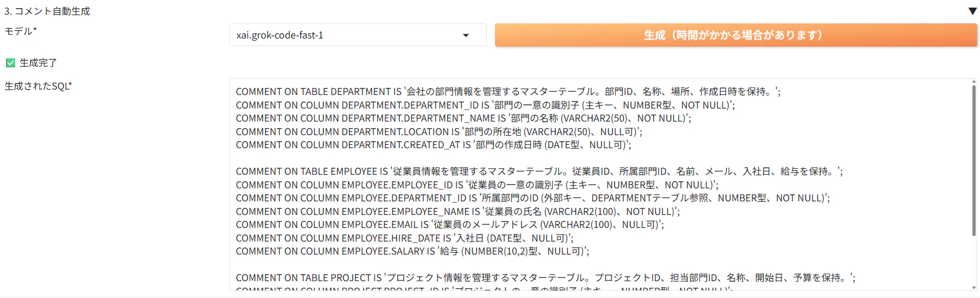Click the scrollbar up arrow
The width and height of the screenshot is (980, 298).
(974, 81)
